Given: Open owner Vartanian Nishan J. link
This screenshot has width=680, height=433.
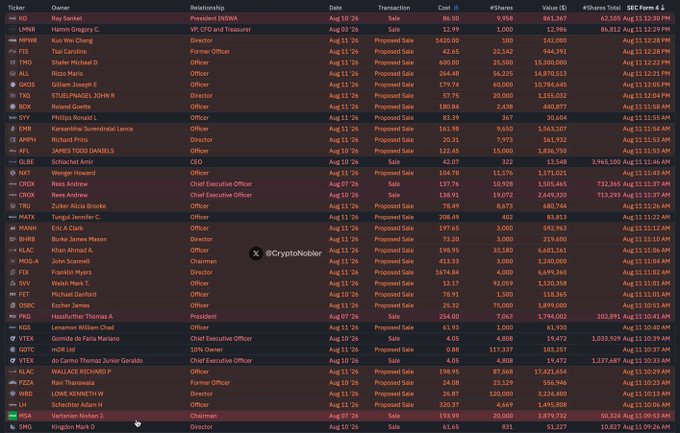Looking at the screenshot, I should point(78,416).
